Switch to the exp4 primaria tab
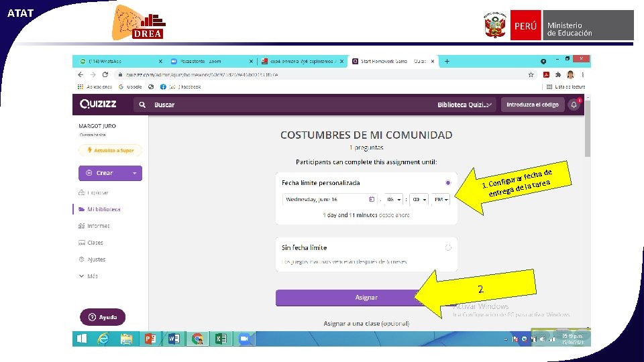644x362 pixels. pos(302,62)
